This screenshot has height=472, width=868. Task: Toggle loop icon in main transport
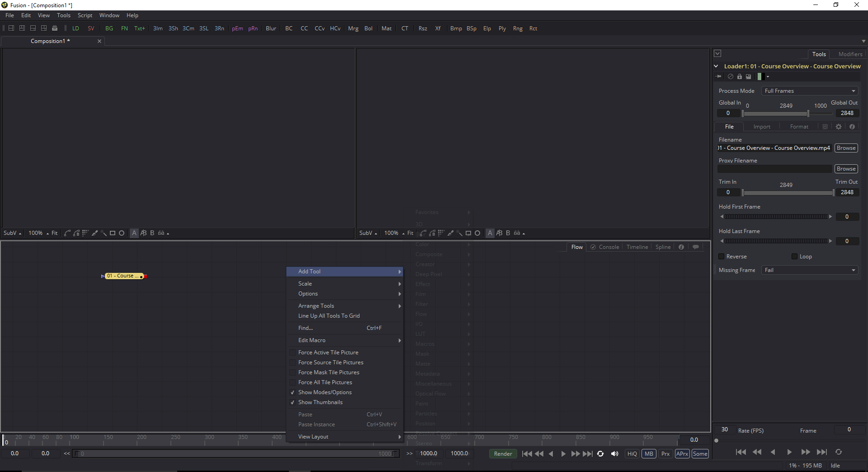600,453
